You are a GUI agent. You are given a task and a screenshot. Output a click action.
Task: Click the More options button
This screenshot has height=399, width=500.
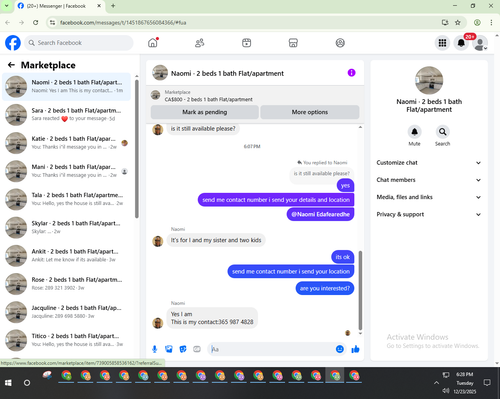tap(310, 112)
